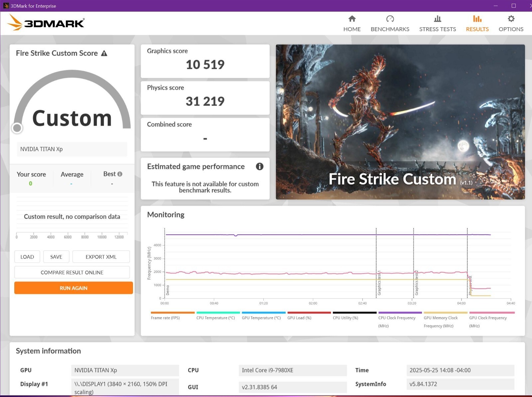Click the SystemInfo version v5.84.1372
532x397 pixels.
460,384
